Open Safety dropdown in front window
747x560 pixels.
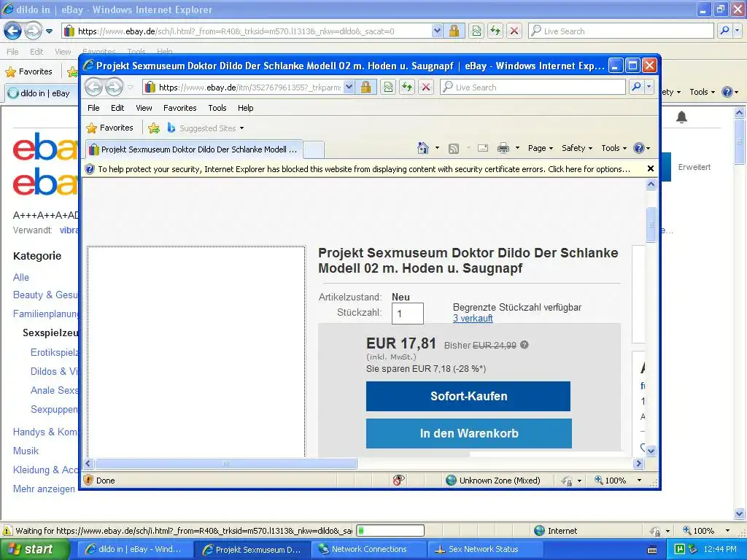click(x=577, y=148)
